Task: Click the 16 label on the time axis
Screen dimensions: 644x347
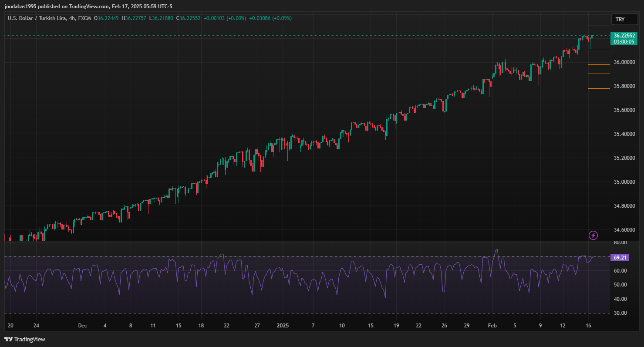Action: coord(587,326)
